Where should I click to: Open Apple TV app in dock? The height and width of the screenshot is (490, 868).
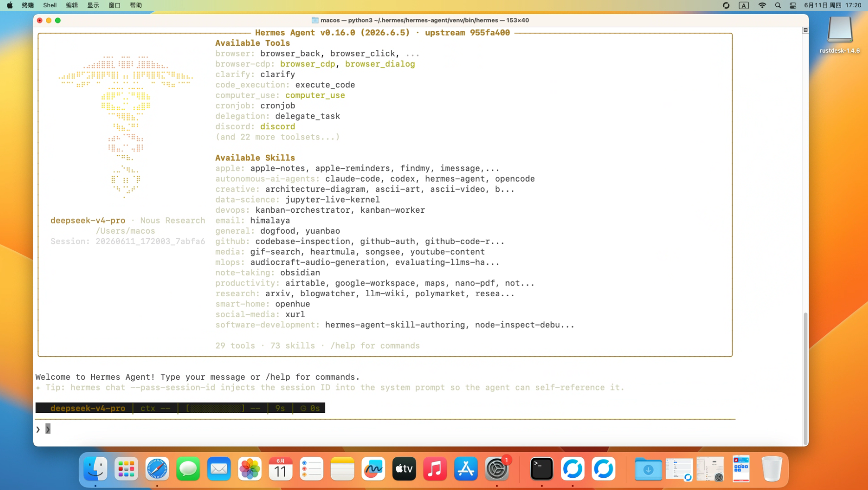(x=404, y=469)
